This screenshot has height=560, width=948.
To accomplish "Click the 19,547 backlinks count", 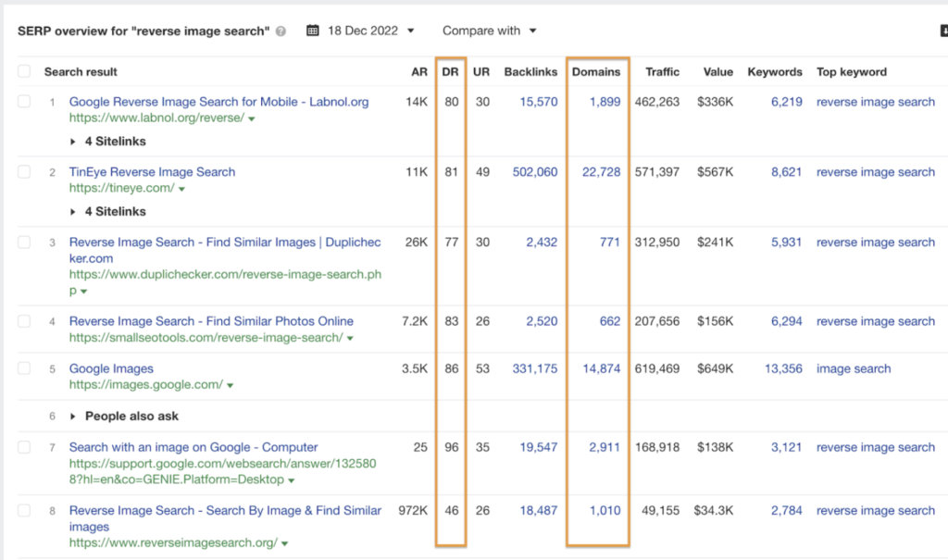I will pyautogui.click(x=539, y=447).
